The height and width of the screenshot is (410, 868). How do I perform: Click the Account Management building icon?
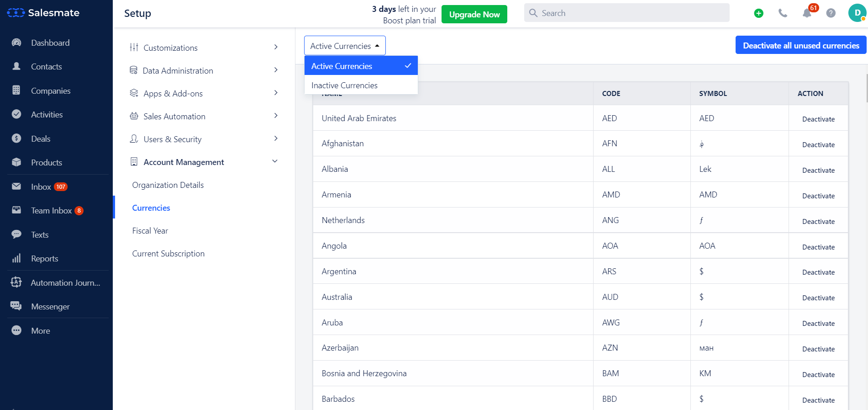(134, 161)
